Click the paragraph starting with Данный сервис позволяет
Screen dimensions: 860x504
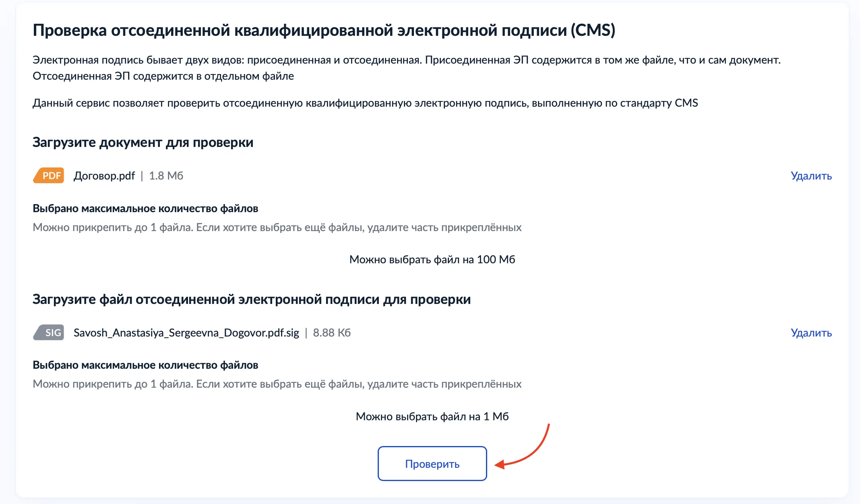pos(365,103)
